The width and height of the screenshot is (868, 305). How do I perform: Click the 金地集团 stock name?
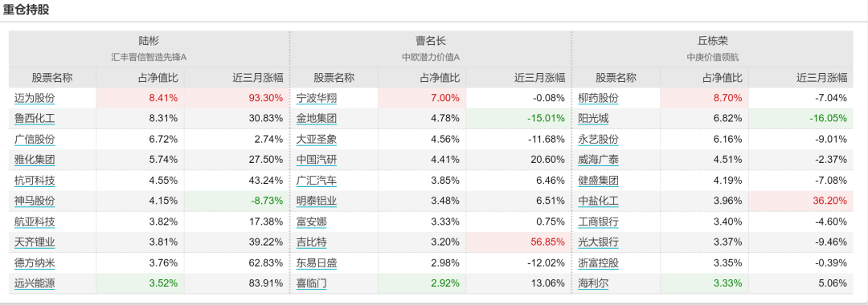[317, 119]
